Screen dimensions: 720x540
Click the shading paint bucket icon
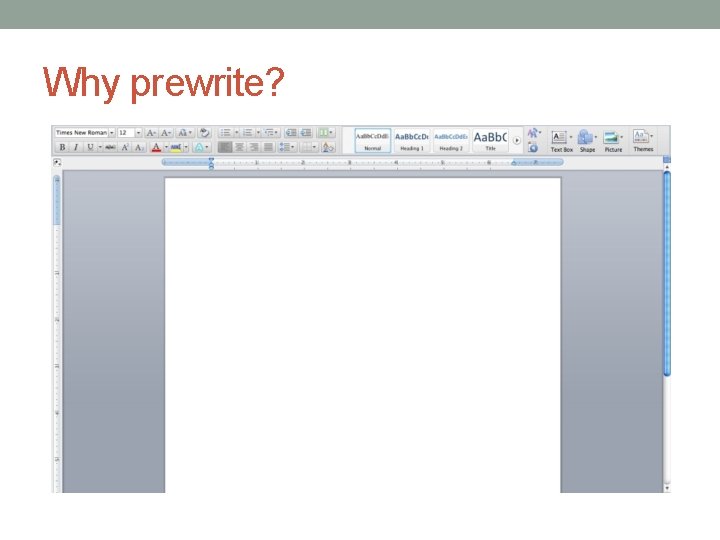(328, 147)
